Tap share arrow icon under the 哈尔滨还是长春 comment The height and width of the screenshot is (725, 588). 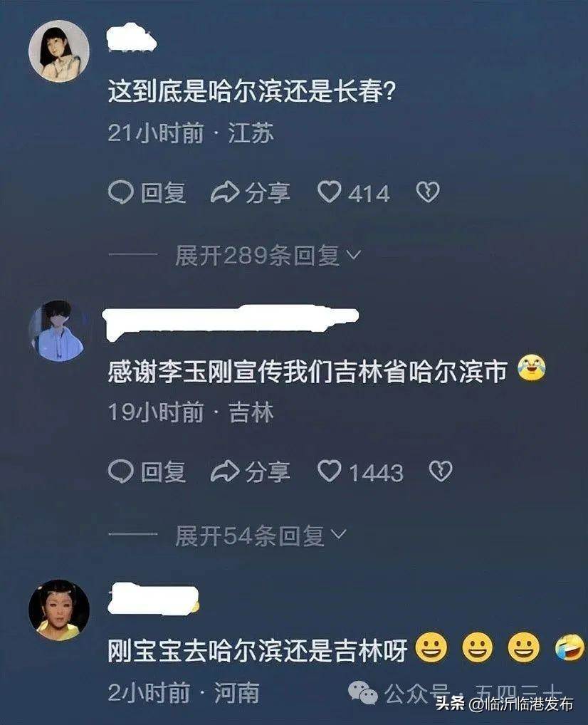[x=225, y=192]
